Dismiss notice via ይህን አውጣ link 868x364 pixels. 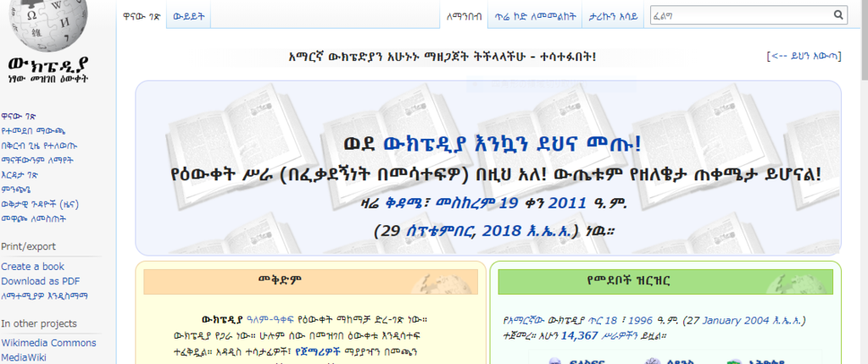(x=805, y=56)
